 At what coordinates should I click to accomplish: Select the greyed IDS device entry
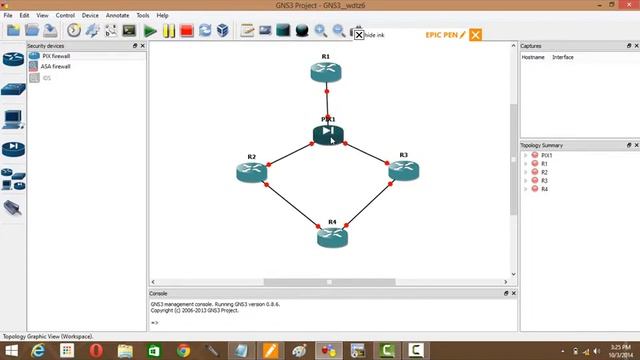point(87,78)
